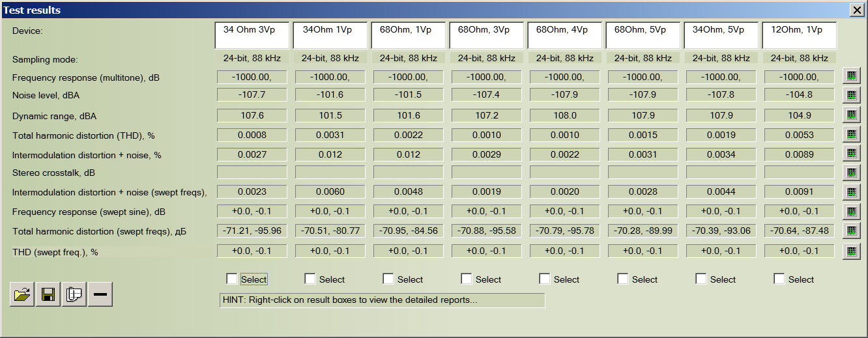Save results with the floppy disk icon
The height and width of the screenshot is (338, 868).
[x=48, y=294]
